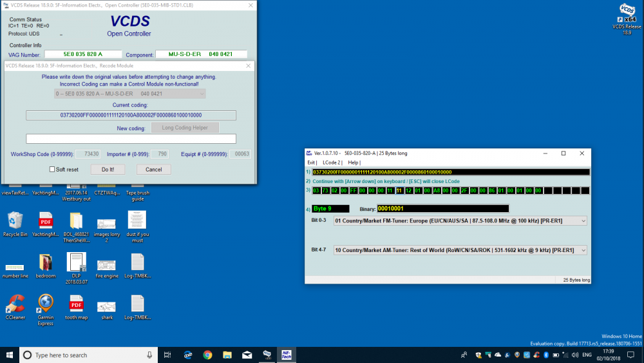Screen dimensions: 644x363
Task: Click the Component field MU-S-D-ER
Action: 201,54
